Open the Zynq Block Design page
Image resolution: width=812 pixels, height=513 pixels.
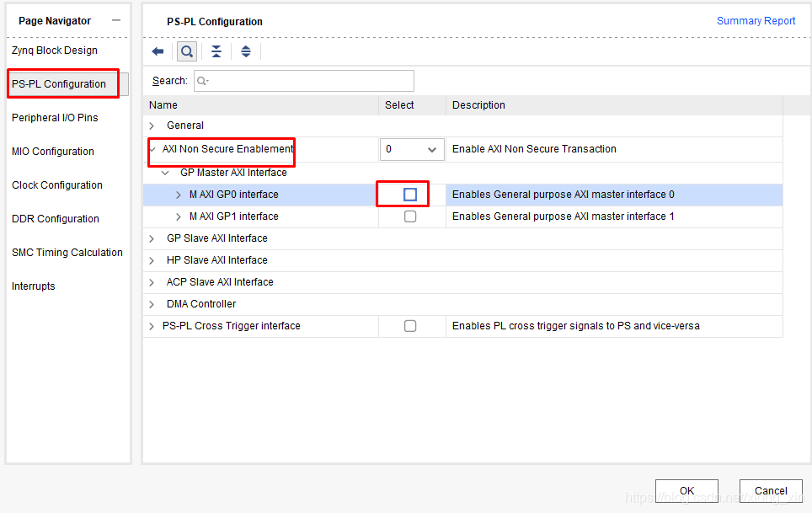[55, 51]
